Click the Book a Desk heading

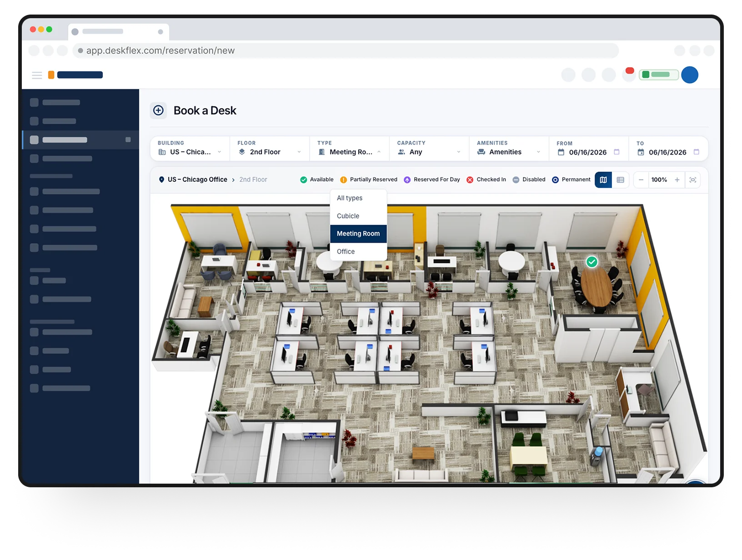click(x=205, y=110)
